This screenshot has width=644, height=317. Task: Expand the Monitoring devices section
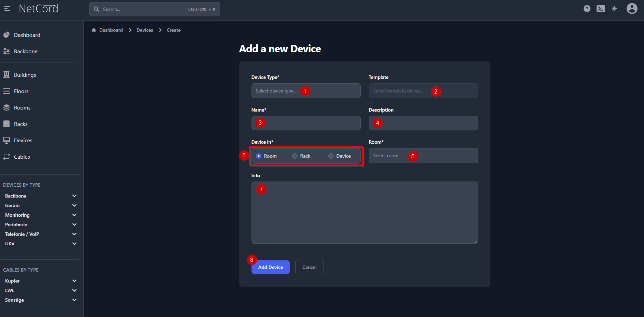(x=74, y=215)
